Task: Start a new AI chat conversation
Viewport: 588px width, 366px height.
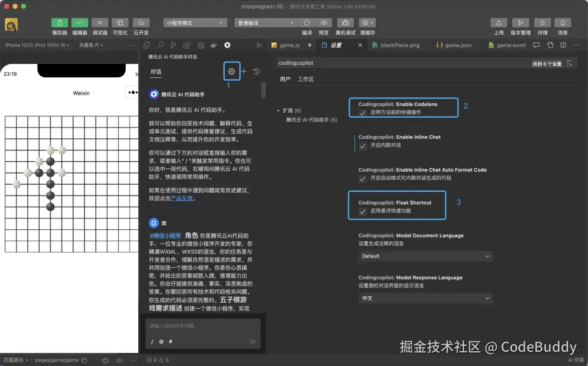Action: (x=244, y=71)
